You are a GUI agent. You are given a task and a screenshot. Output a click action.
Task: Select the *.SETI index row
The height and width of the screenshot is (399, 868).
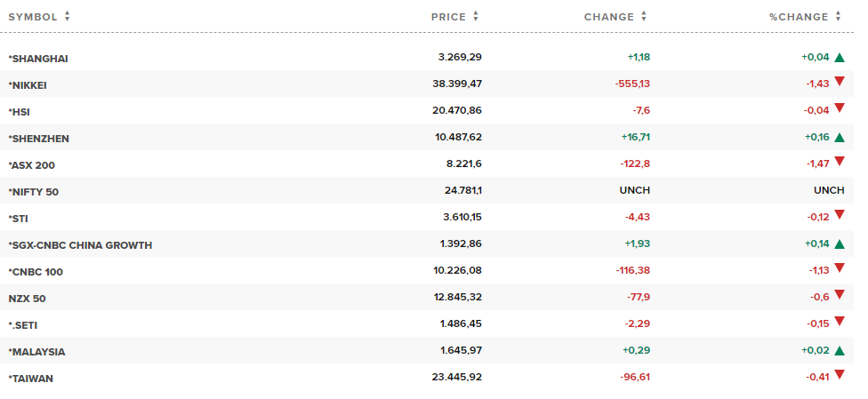click(427, 323)
